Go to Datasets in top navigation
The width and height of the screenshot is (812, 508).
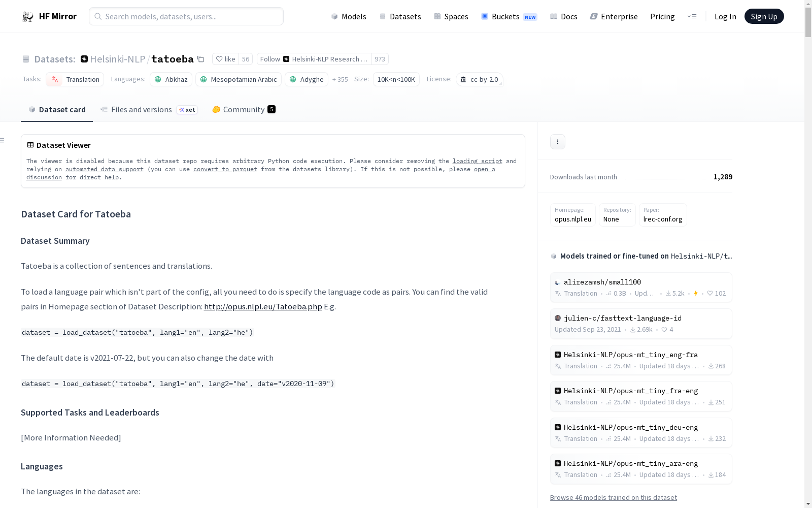(x=400, y=17)
